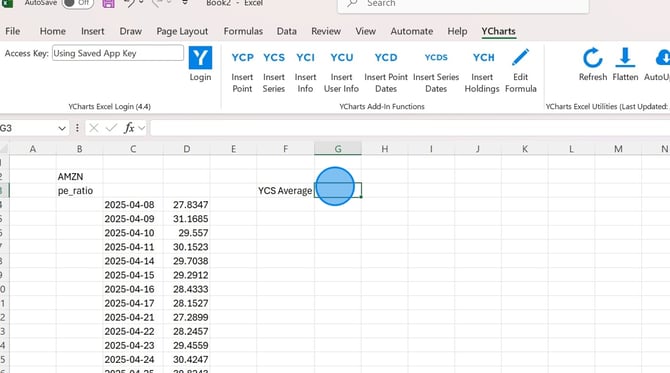Click the Access Key input field

point(118,53)
